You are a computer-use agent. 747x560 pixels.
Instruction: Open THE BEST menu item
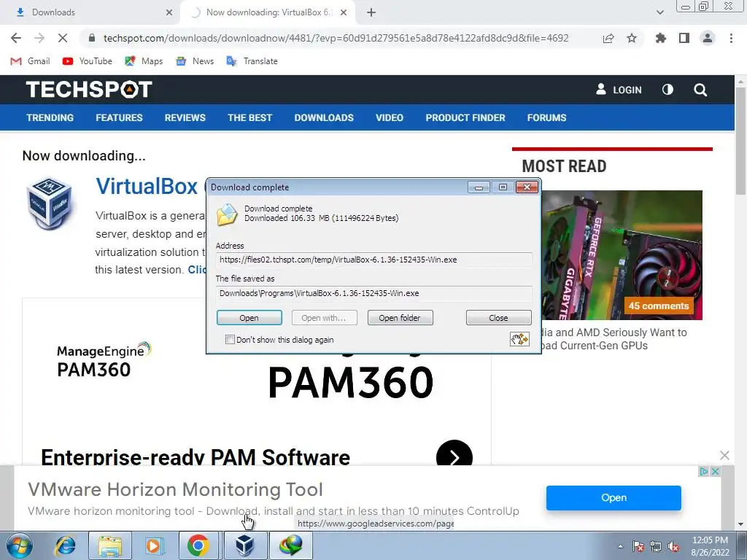click(x=249, y=117)
